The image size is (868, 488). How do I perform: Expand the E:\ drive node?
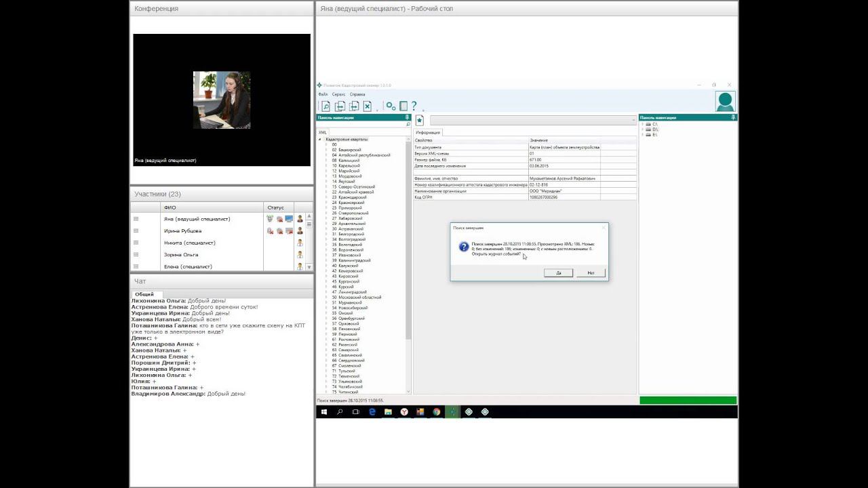pyautogui.click(x=642, y=135)
